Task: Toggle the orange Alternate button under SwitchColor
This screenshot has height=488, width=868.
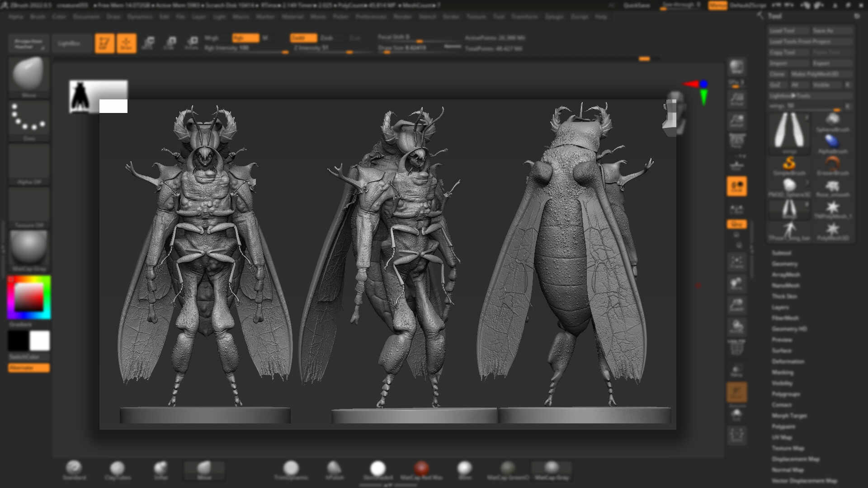Action: click(x=29, y=368)
